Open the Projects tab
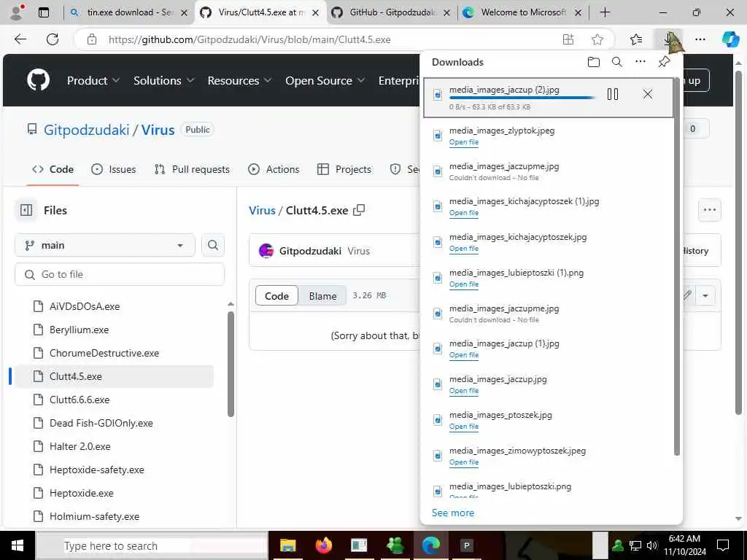This screenshot has height=560, width=747. click(x=344, y=169)
